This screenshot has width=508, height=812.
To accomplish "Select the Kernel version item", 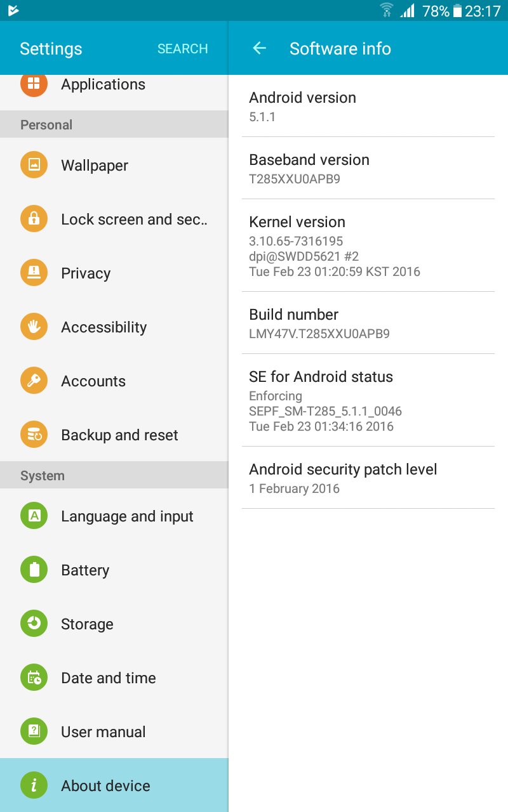I will [x=368, y=246].
